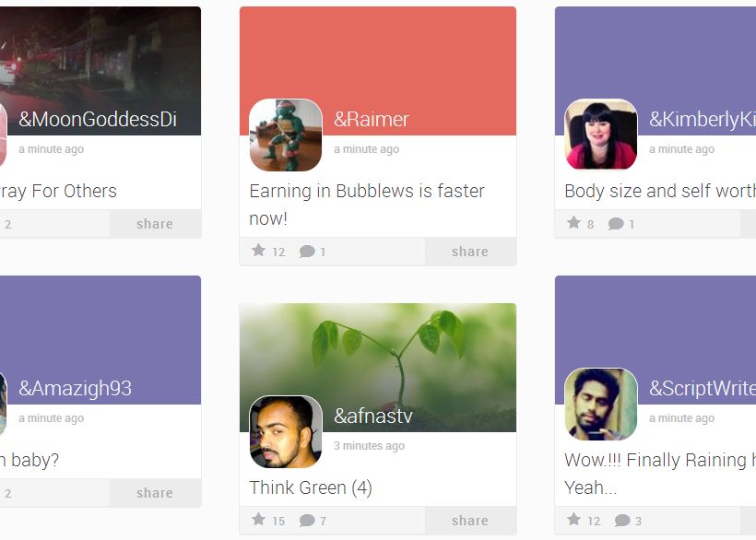Share the Think Green (4) post
The image size is (756, 540).
coord(470,521)
